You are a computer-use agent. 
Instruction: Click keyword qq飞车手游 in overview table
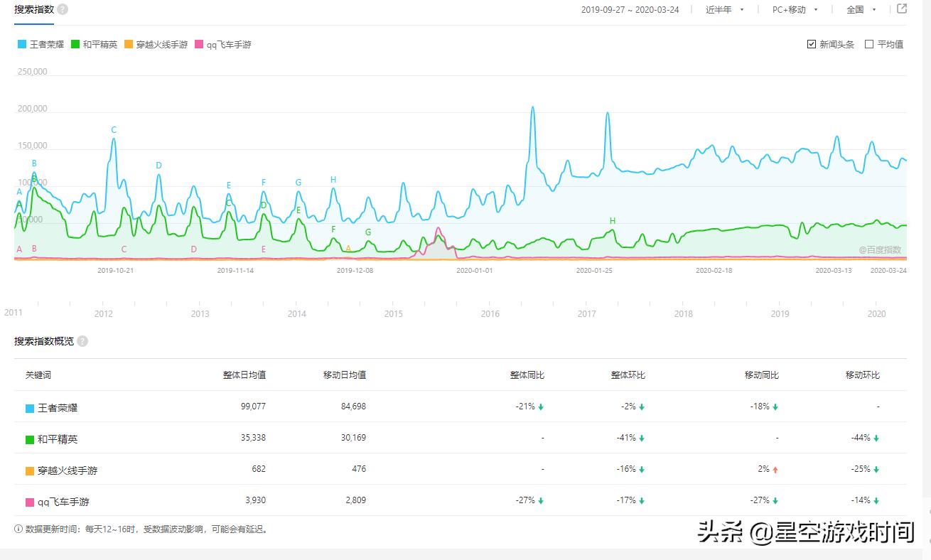63,502
